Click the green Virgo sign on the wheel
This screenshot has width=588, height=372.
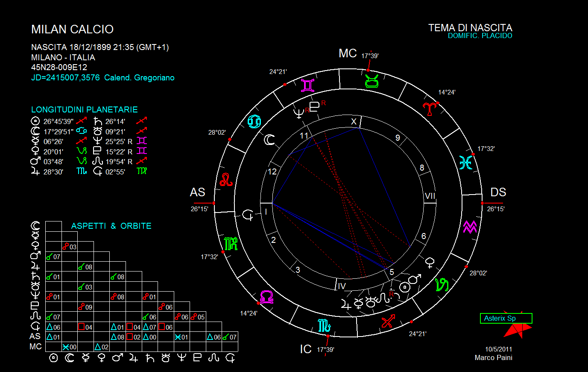[x=231, y=244]
